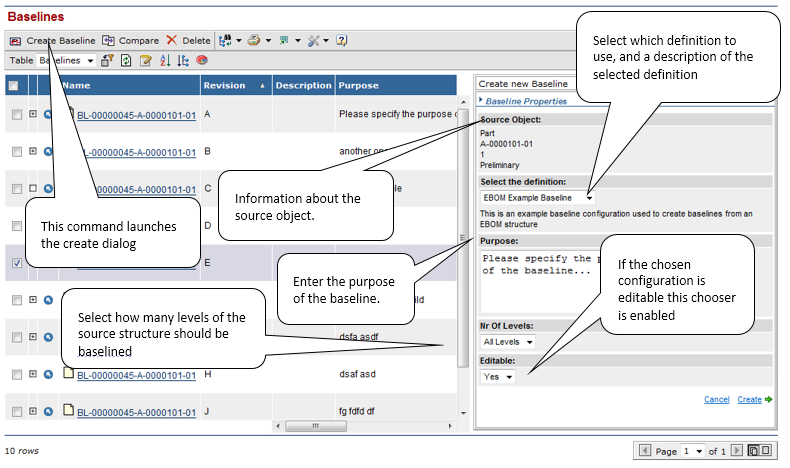Uncheck the selected revision E row checkbox
Screen dimensions: 790x468
click(16, 264)
